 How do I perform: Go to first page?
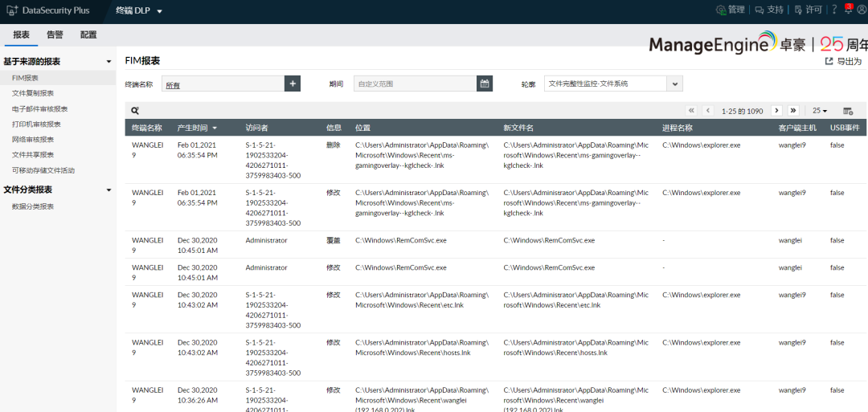point(691,111)
